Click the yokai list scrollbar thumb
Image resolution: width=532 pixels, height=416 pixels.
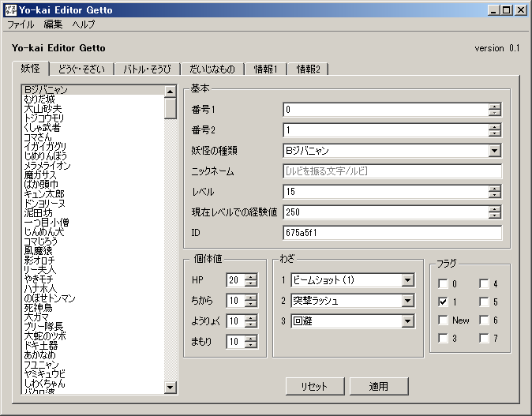170,108
